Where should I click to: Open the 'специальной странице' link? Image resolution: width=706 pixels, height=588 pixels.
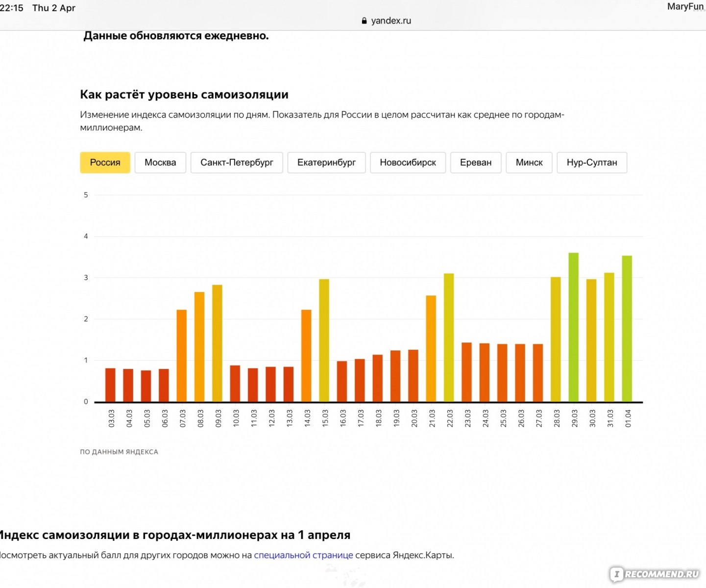point(303,555)
